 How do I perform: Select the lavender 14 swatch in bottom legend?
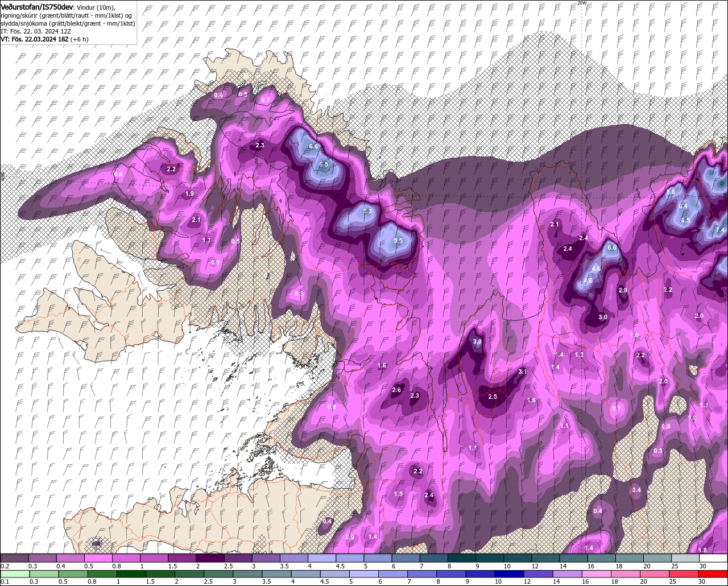click(568, 573)
